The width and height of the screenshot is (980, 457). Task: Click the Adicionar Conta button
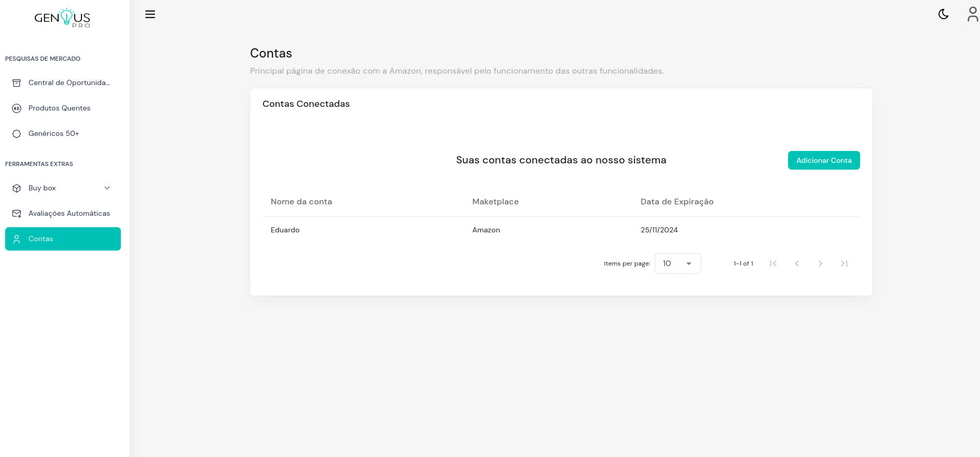(x=824, y=160)
